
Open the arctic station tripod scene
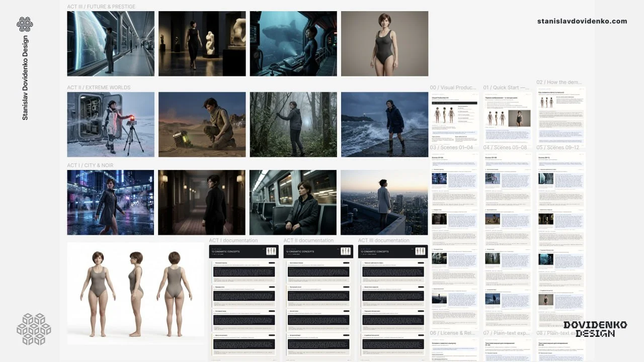(x=111, y=124)
